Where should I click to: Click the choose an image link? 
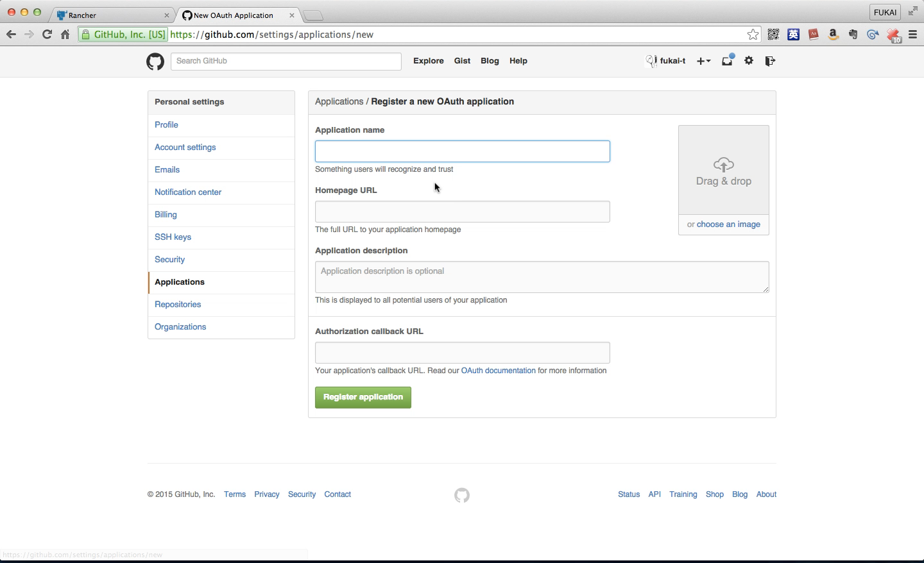click(728, 224)
